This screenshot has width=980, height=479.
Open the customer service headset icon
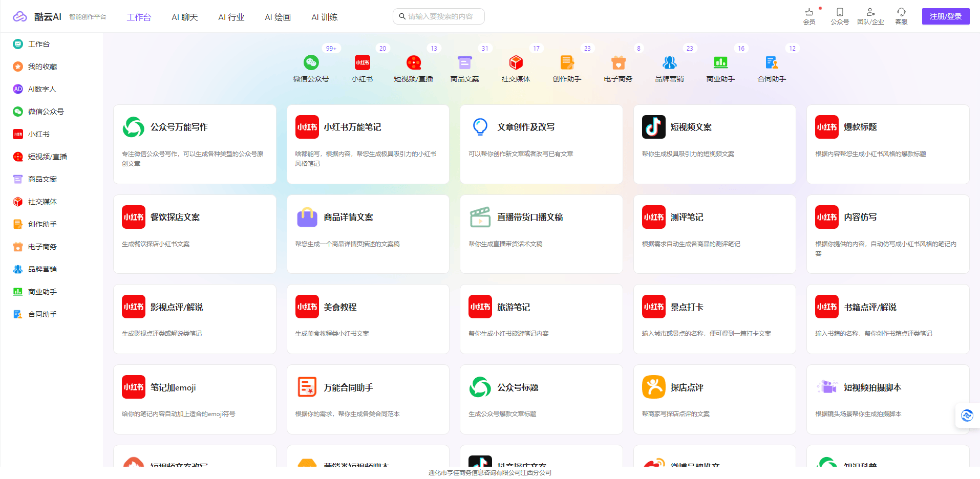tap(901, 12)
